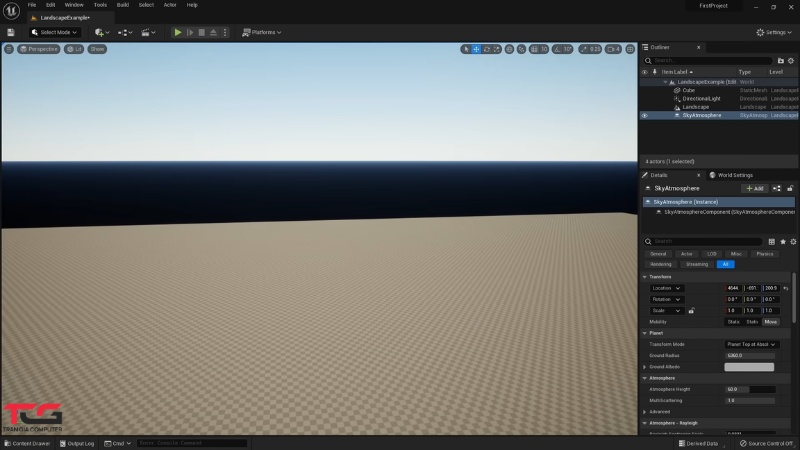The height and width of the screenshot is (450, 800).
Task: Open the Build menu
Action: coord(122,5)
